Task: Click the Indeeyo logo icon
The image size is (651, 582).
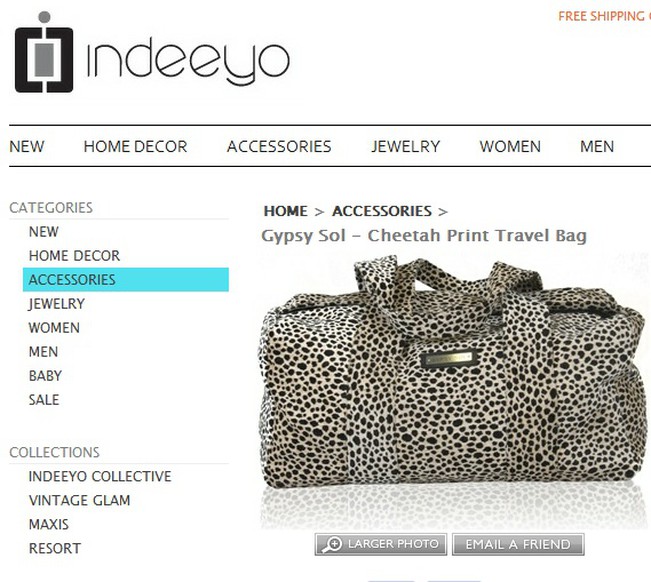Action: coord(44,52)
